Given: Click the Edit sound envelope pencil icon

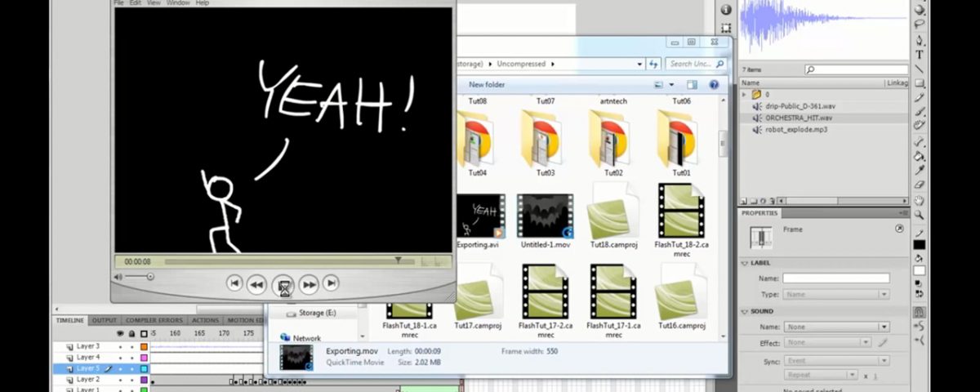Looking at the screenshot, I should tap(883, 343).
